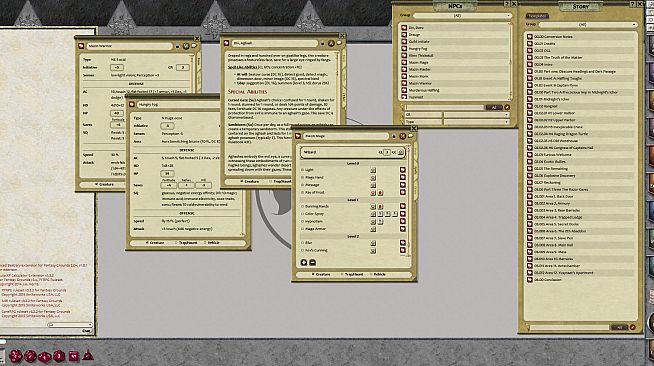Open help in the NPCs window header

[x=507, y=4]
